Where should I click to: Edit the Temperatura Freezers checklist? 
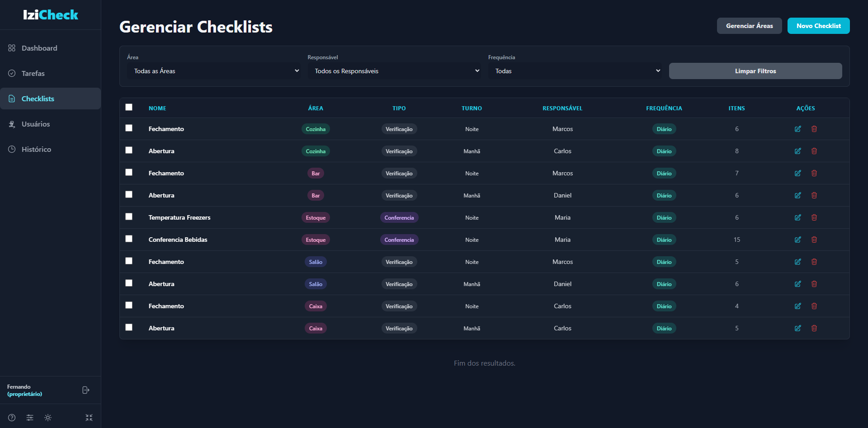click(x=798, y=217)
